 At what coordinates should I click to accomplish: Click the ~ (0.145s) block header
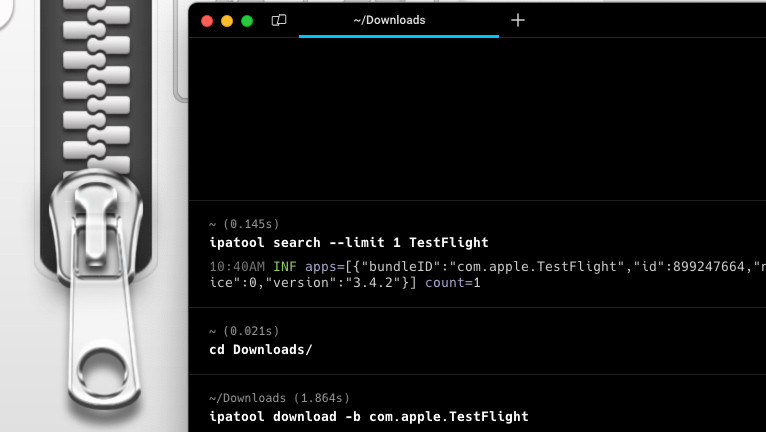(x=244, y=224)
